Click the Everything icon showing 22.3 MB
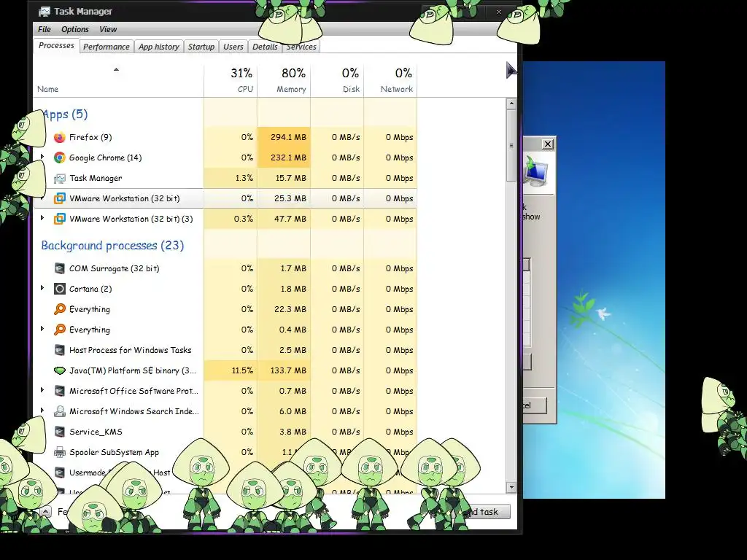747x560 pixels. tap(60, 309)
